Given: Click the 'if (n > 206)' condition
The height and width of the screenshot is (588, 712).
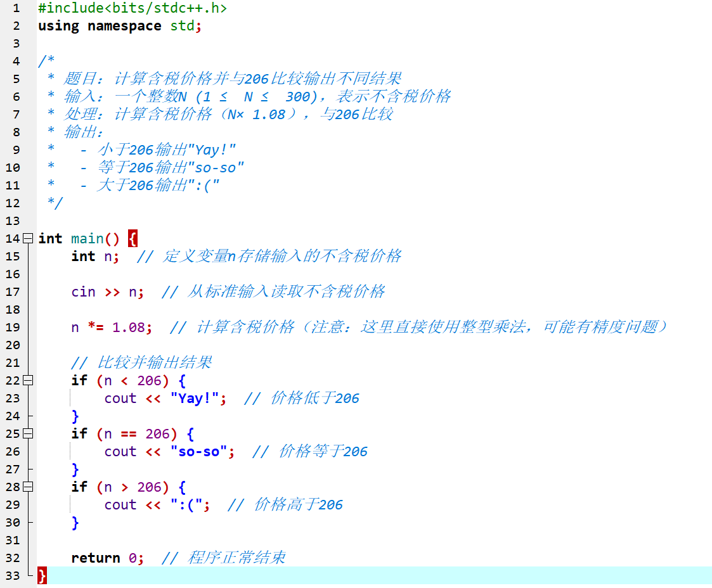Looking at the screenshot, I should coord(120,487).
